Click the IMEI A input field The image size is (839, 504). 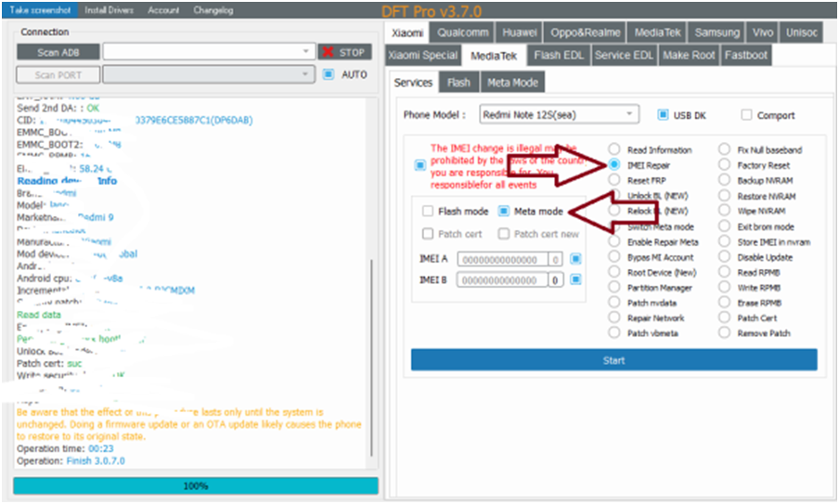[502, 260]
